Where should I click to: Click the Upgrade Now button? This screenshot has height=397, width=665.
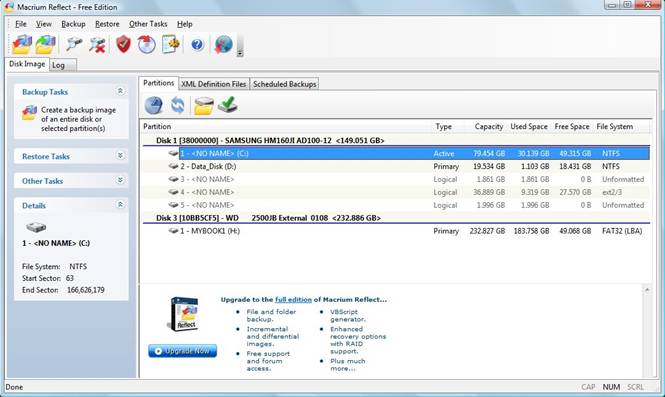pos(183,351)
